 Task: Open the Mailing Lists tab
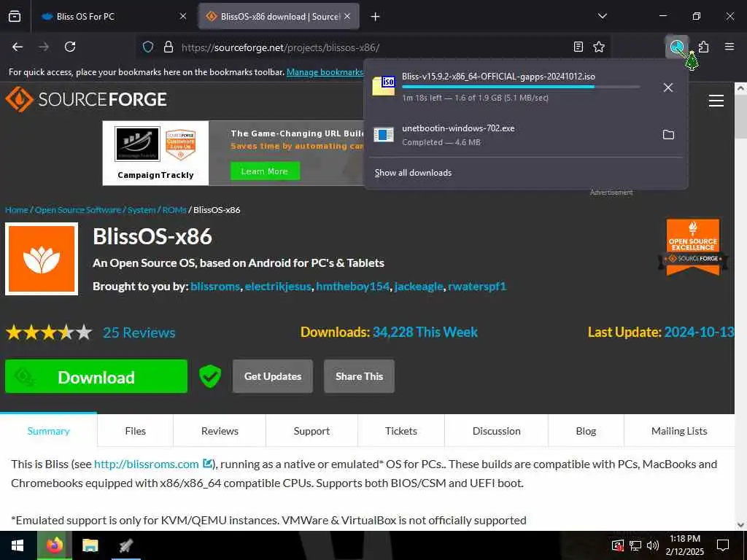click(x=679, y=431)
